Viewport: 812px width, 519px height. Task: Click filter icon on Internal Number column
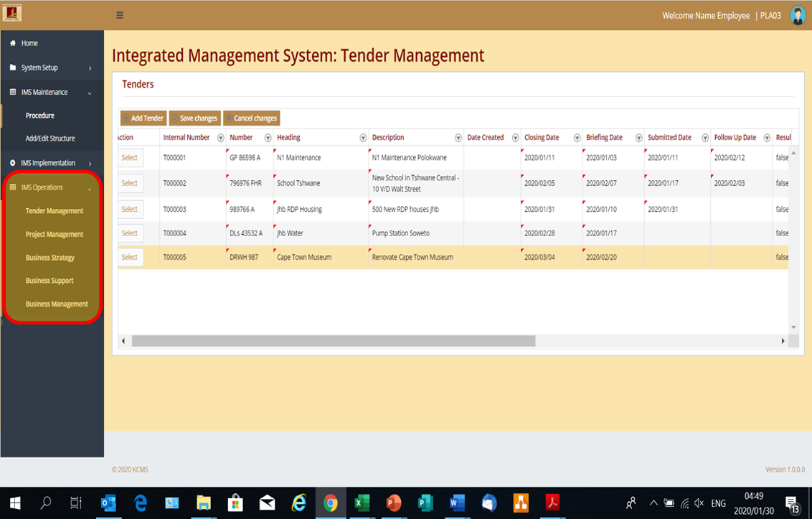pyautogui.click(x=220, y=138)
